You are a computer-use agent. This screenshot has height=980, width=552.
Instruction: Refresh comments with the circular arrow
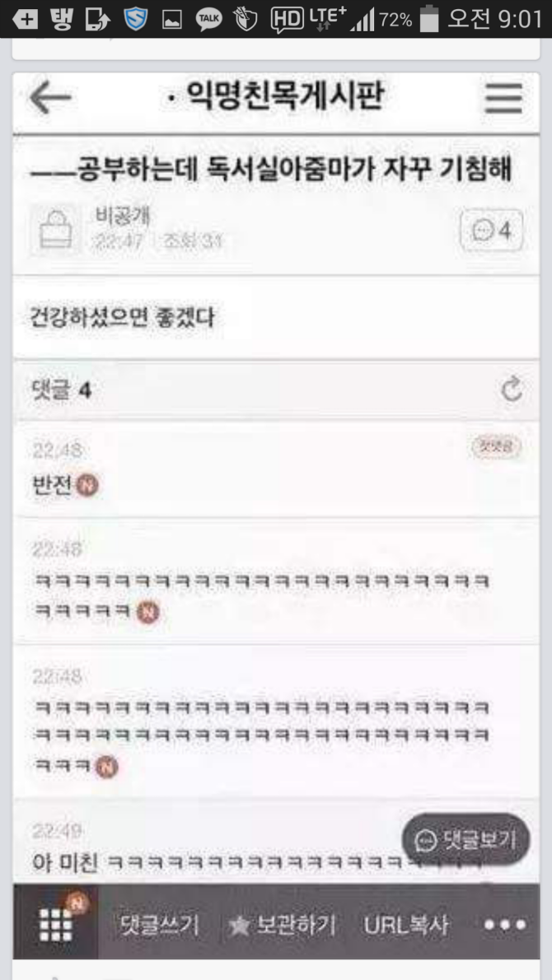512,390
